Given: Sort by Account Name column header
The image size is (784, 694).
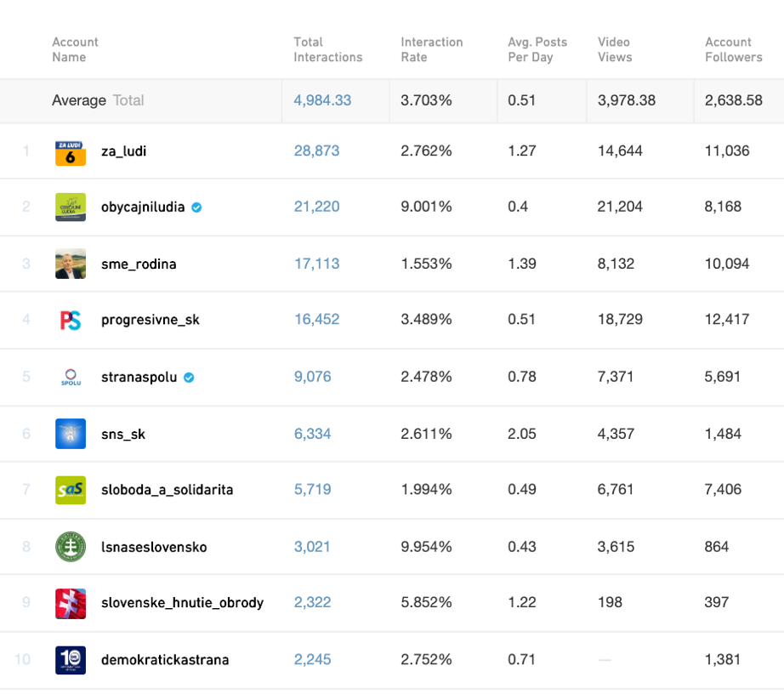Looking at the screenshot, I should click(x=75, y=49).
